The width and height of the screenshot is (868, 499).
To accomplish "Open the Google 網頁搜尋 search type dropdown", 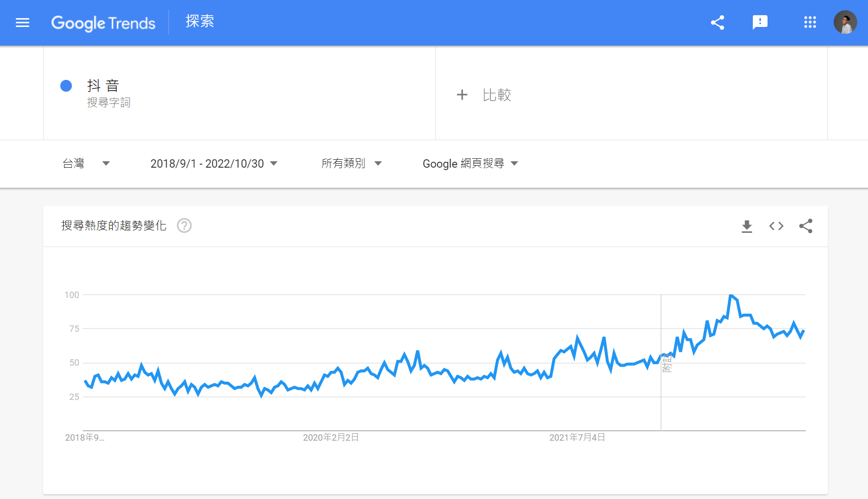I will (x=470, y=163).
